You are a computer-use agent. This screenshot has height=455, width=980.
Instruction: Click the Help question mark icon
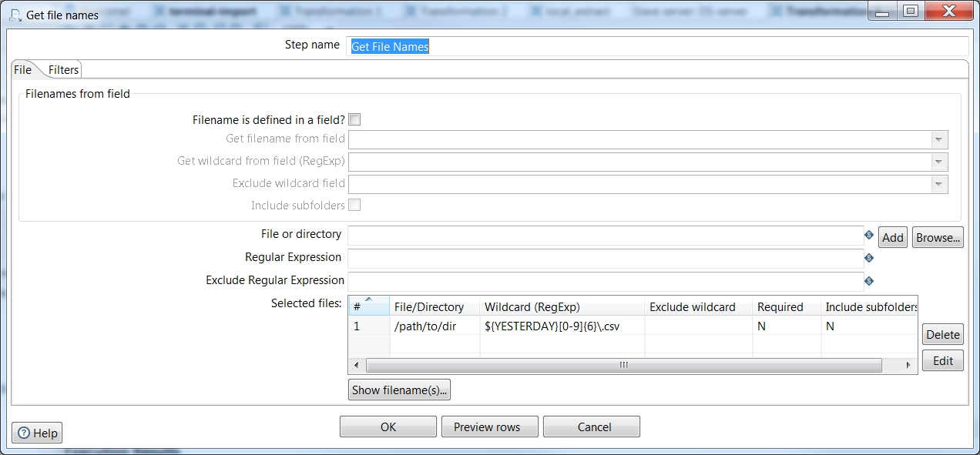(25, 433)
